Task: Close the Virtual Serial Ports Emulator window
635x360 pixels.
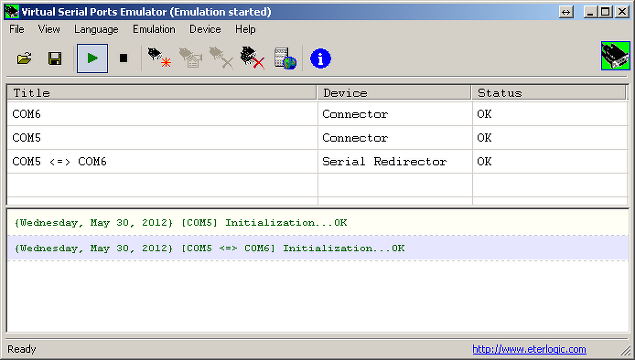Action: [622, 12]
